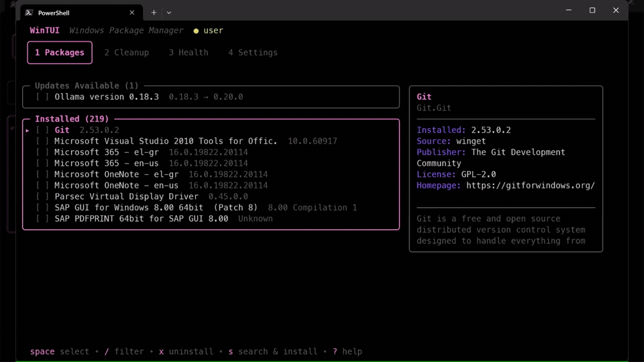The width and height of the screenshot is (644, 362).
Task: Click the row cursor arrow beside Git
Action: (28, 131)
